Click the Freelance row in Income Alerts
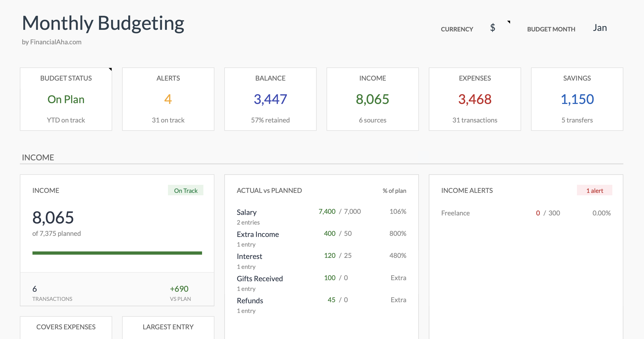 456,213
